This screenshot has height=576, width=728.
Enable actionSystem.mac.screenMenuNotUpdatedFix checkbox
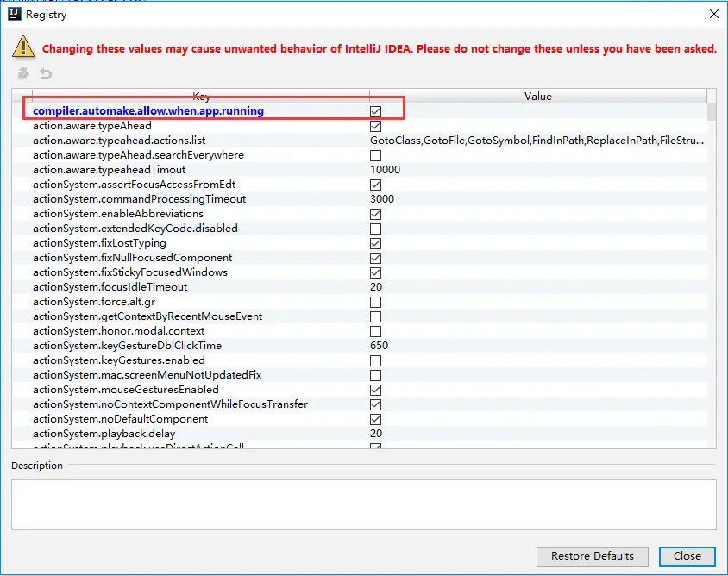tap(375, 375)
